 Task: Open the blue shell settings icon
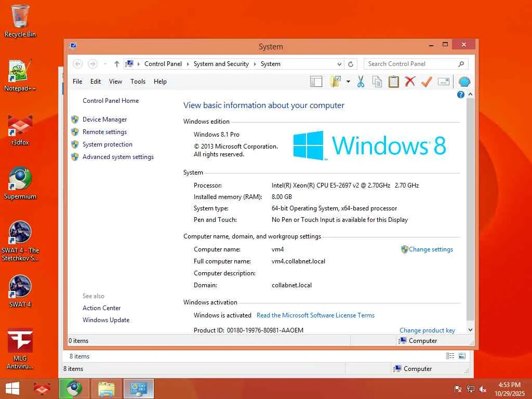coord(464,82)
